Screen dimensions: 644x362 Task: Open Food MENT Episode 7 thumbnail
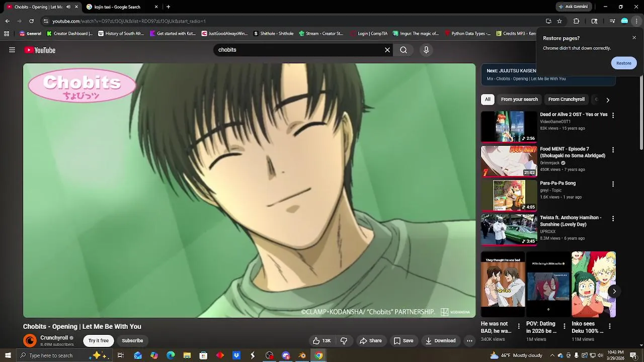[x=509, y=161]
